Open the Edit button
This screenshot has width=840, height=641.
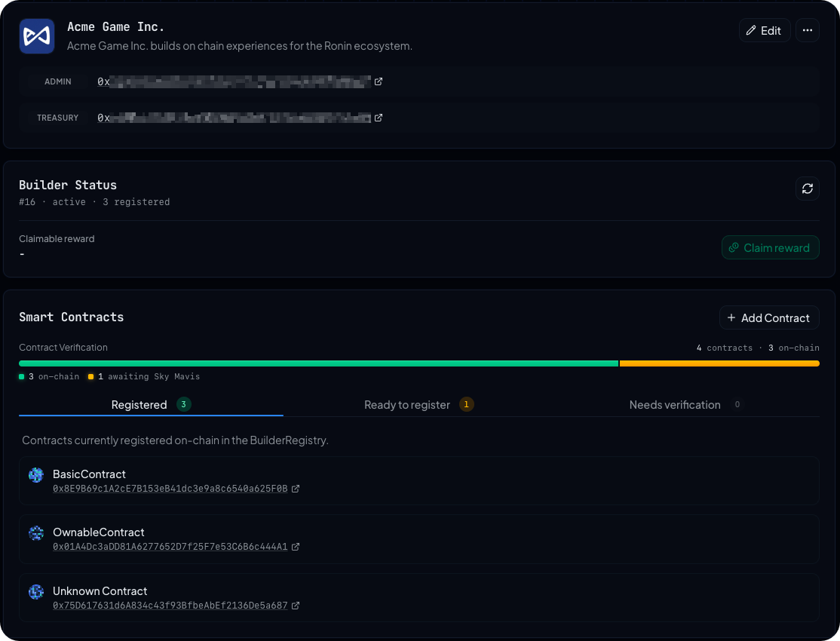[765, 31]
